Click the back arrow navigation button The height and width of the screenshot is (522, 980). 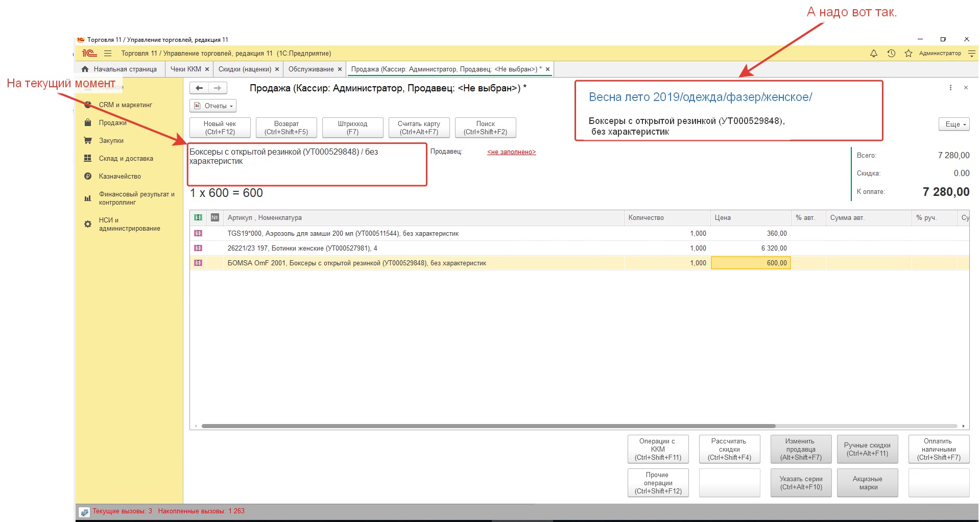(199, 88)
